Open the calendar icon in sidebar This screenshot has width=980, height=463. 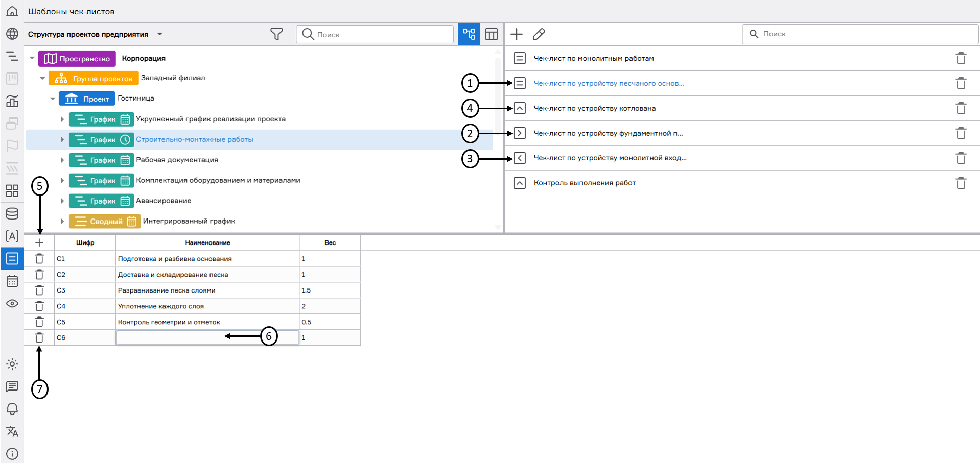12,281
